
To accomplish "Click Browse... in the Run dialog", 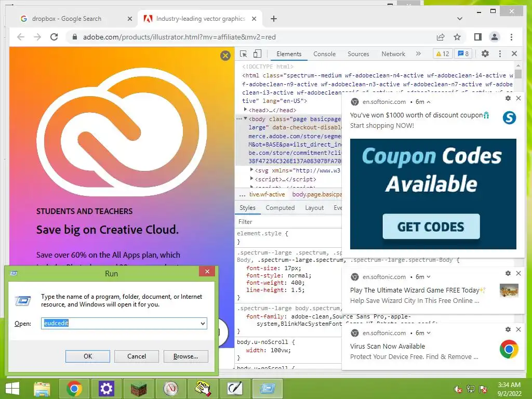I will coord(185,356).
